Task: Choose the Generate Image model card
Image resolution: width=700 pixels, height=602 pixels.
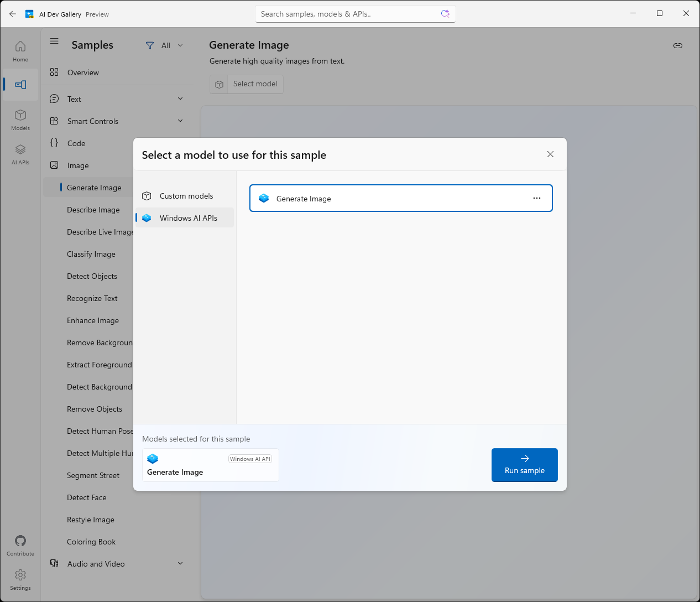Action: point(401,198)
